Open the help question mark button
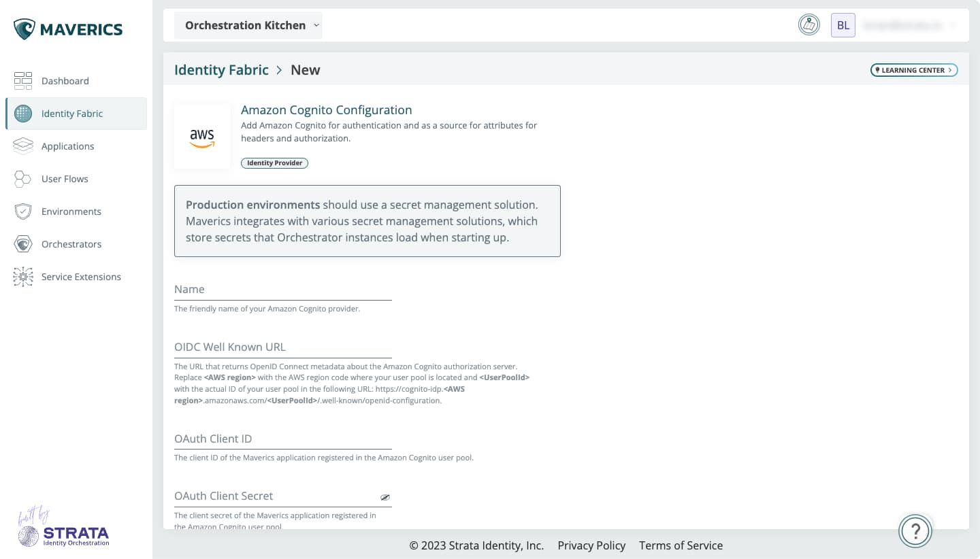 [915, 530]
